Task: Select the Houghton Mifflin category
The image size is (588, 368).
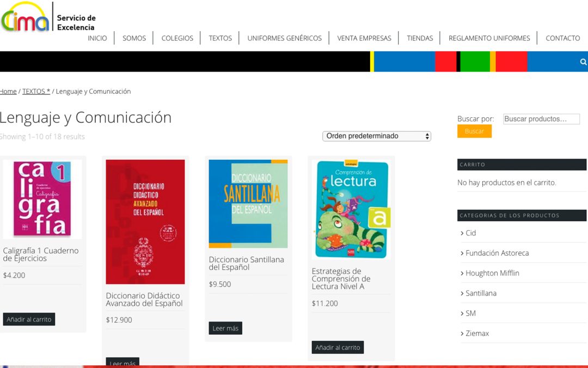Action: (x=492, y=273)
